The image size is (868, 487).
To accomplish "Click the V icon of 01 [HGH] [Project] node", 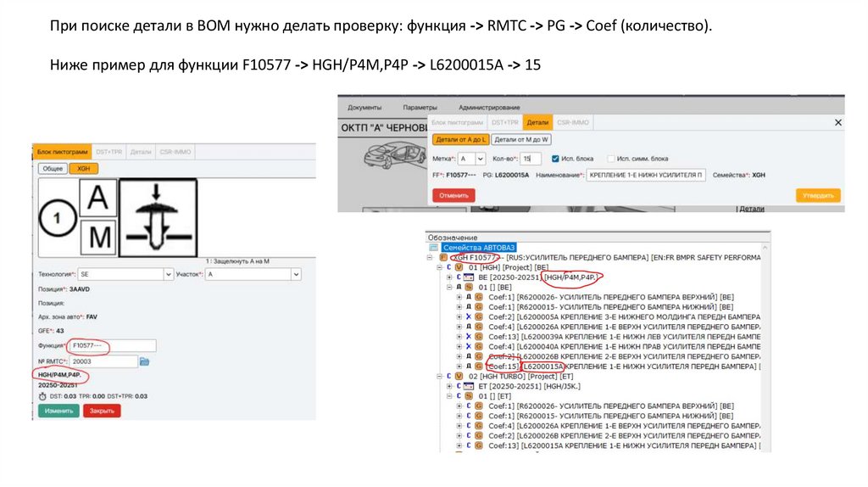I will point(459,267).
